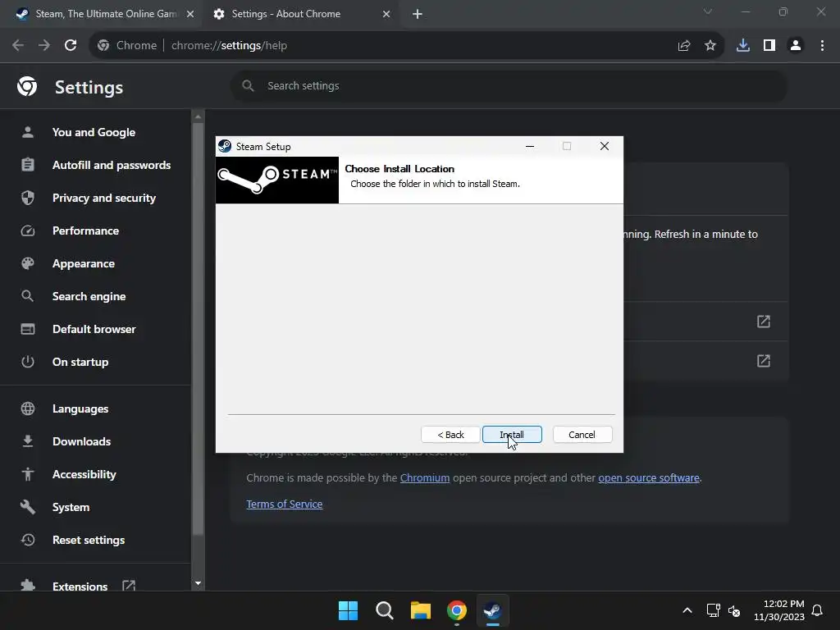Screen dimensions: 840x630
Task: Click the Settings Chrome logo icon
Action: [x=27, y=85]
